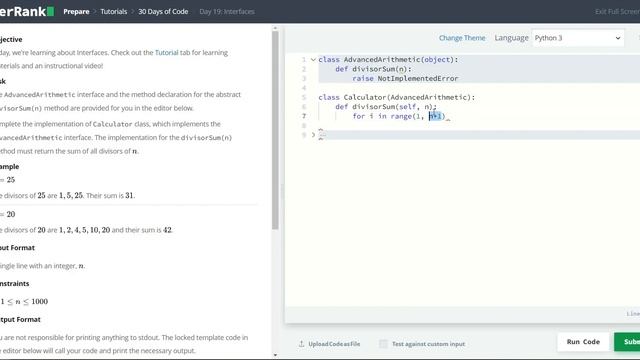
Task: Click the scroll up arrow of problem panel
Action: coord(275,28)
